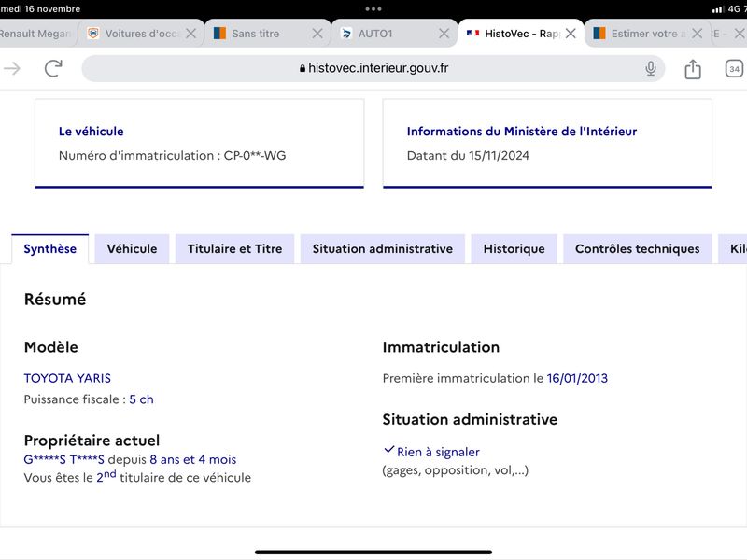Click the 5 ch fiscal power value

point(142,399)
